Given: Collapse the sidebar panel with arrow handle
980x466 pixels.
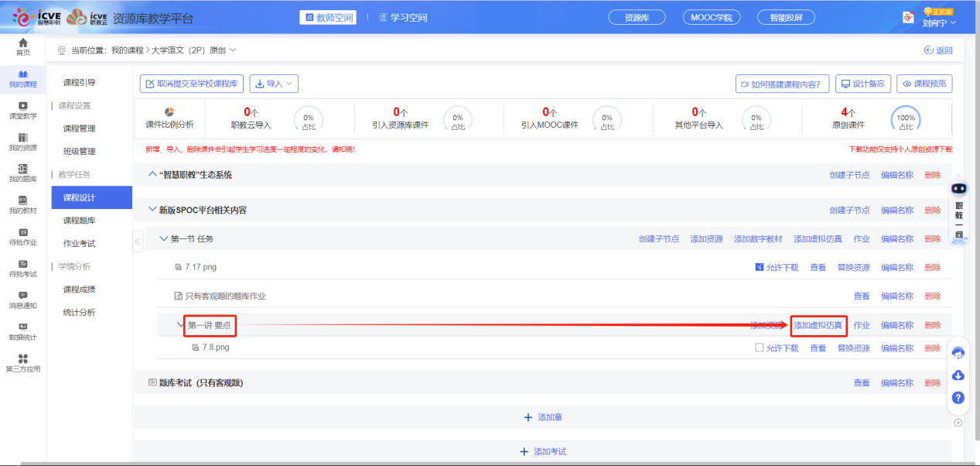Looking at the screenshot, I should pyautogui.click(x=138, y=242).
